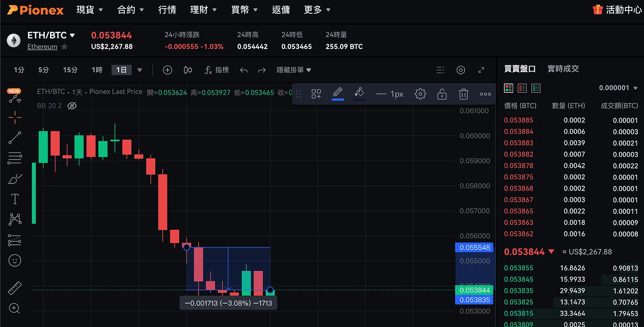Undo the last chart action
This screenshot has width=644, height=327.
click(244, 70)
